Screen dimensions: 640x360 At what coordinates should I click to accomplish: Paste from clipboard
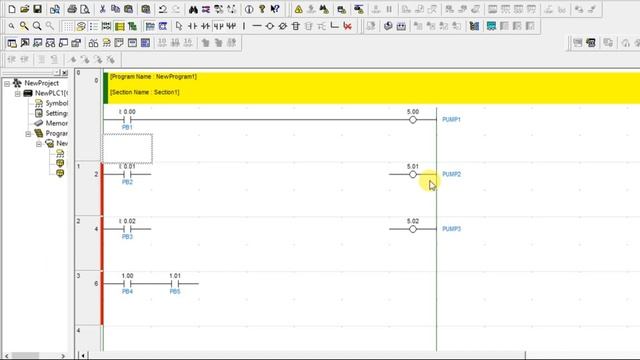click(x=129, y=9)
